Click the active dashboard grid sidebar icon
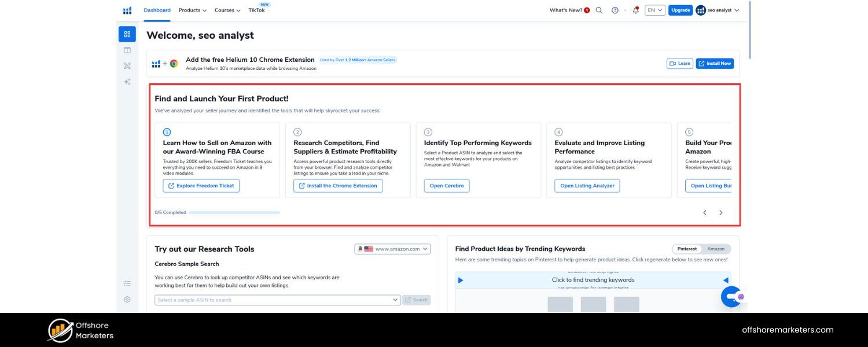Viewport: 868px width, 347px height. coord(127,34)
